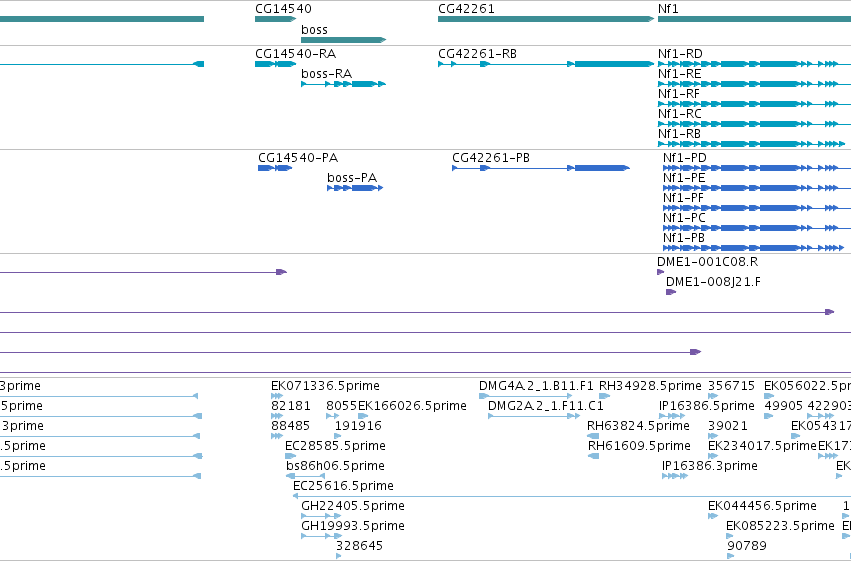This screenshot has width=851, height=561.
Task: Select EST labeled 49905
Action: click(769, 417)
